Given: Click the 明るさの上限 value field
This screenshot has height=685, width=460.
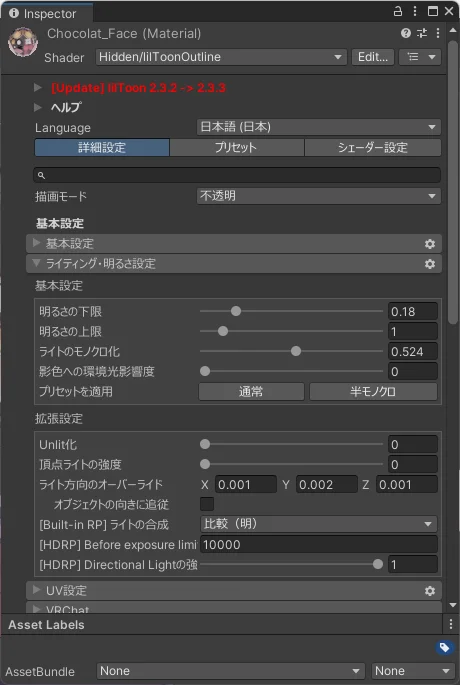Looking at the screenshot, I should coord(413,332).
